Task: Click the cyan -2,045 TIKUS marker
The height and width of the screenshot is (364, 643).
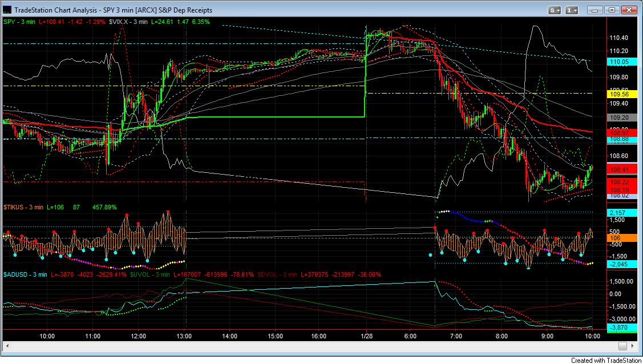Action: point(622,264)
